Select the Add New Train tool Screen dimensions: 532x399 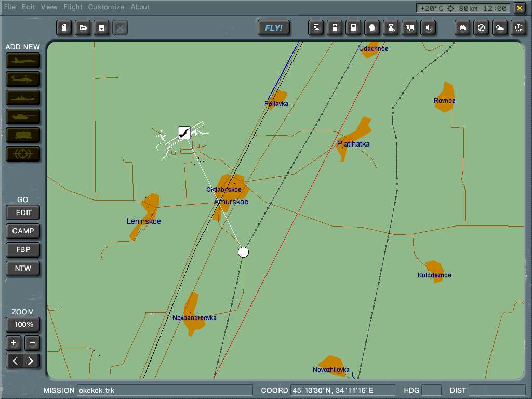(x=22, y=135)
